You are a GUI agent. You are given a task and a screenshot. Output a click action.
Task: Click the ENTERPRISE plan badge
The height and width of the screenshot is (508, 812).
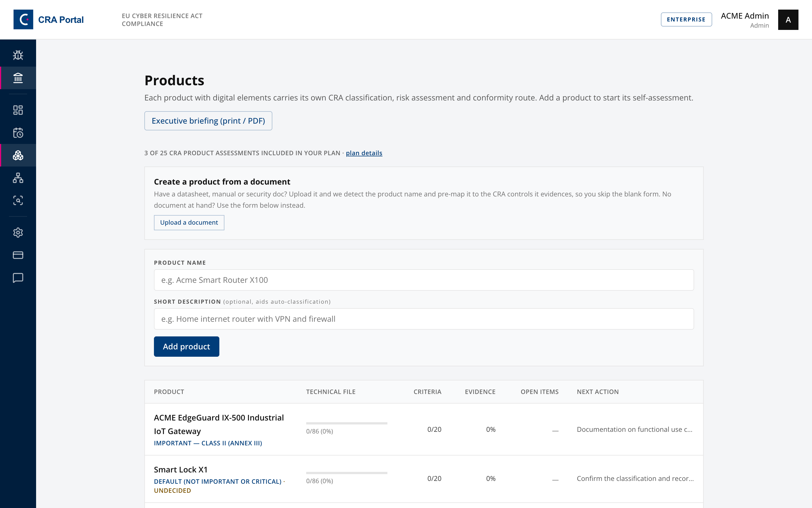(686, 19)
